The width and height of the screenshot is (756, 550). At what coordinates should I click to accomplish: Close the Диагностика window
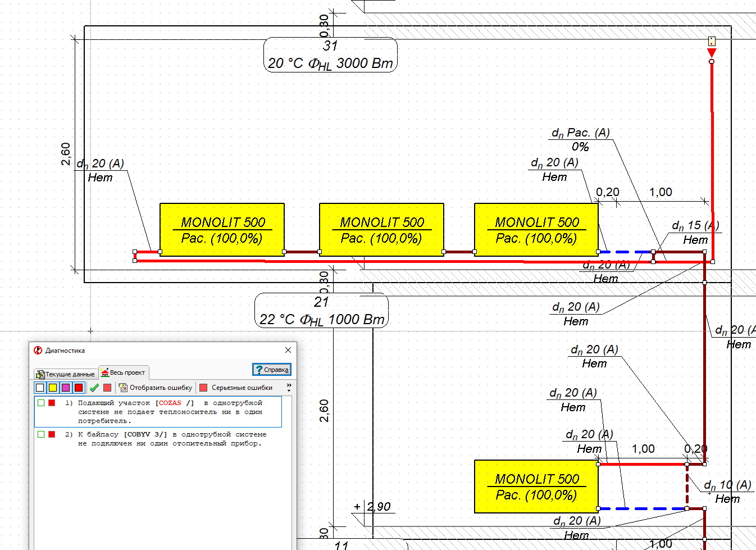288,350
